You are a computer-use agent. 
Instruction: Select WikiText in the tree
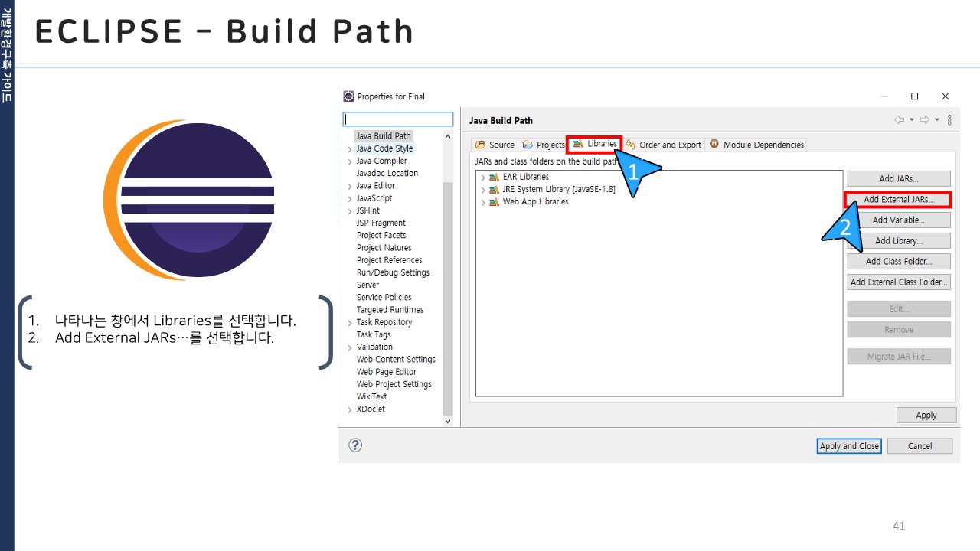(372, 396)
